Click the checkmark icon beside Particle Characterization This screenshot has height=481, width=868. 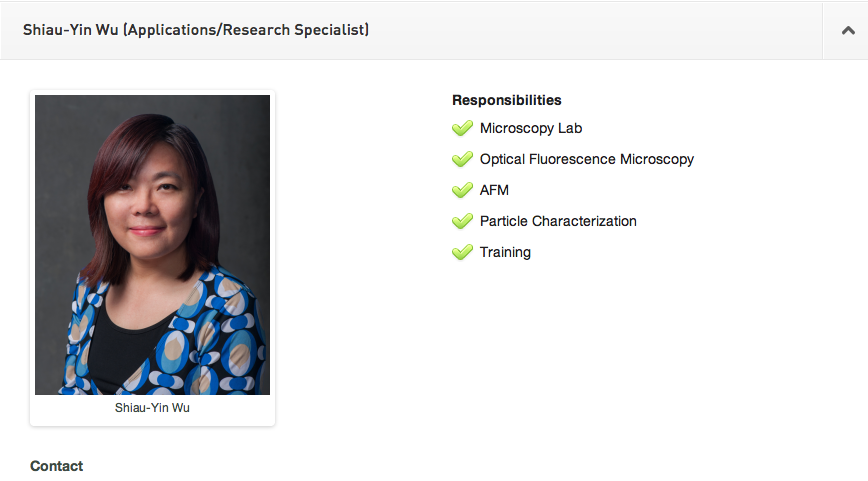462,221
